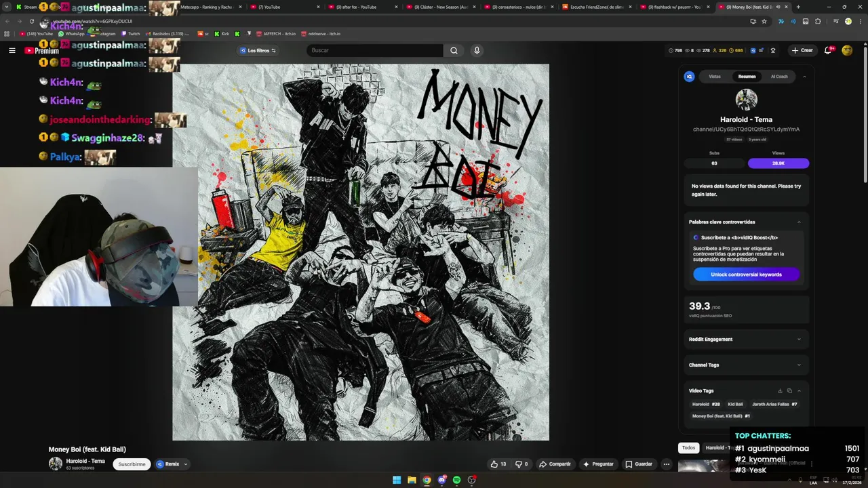
Task: Dislike the Money Boi video
Action: click(x=521, y=464)
